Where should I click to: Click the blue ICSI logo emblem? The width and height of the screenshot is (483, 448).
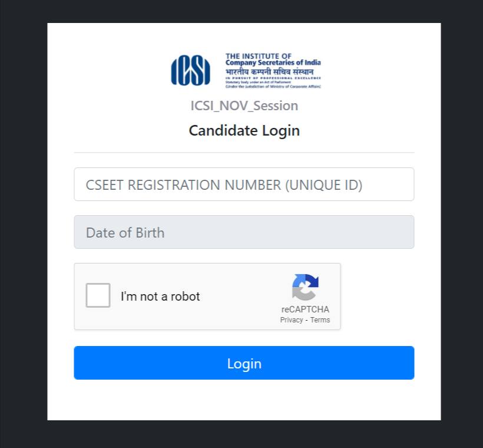tap(191, 70)
